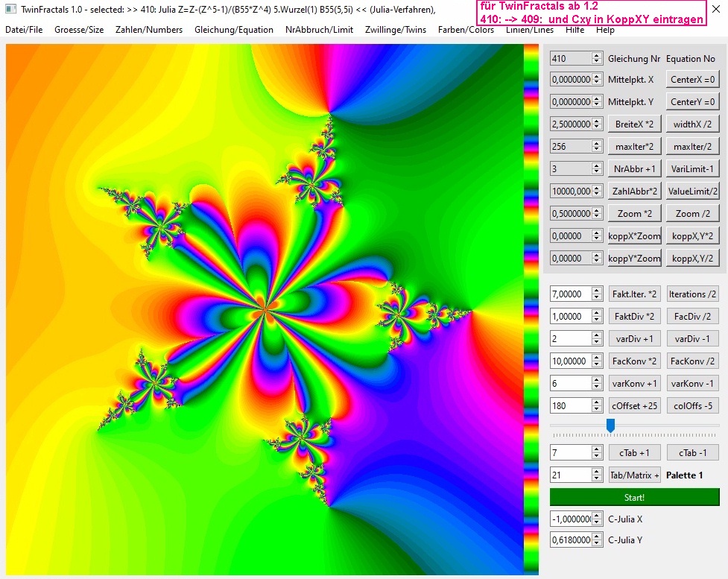The image size is (728, 579).
Task: Open the Farben/Colors menu
Action: click(466, 30)
